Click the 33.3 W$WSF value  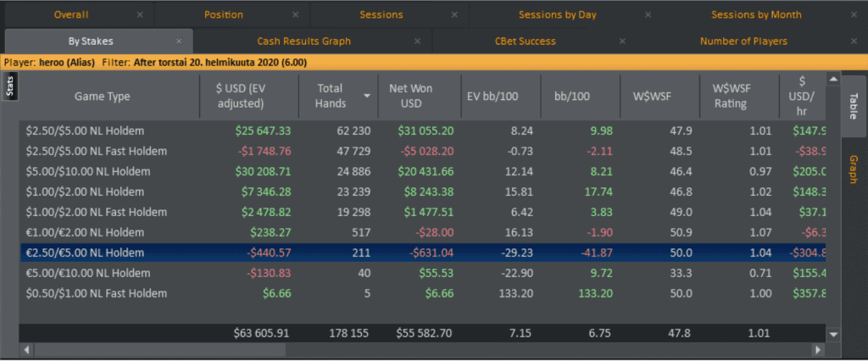pos(682,273)
